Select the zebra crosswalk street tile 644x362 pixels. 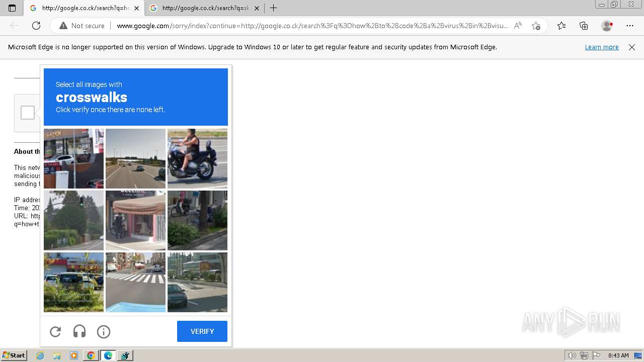point(135,282)
